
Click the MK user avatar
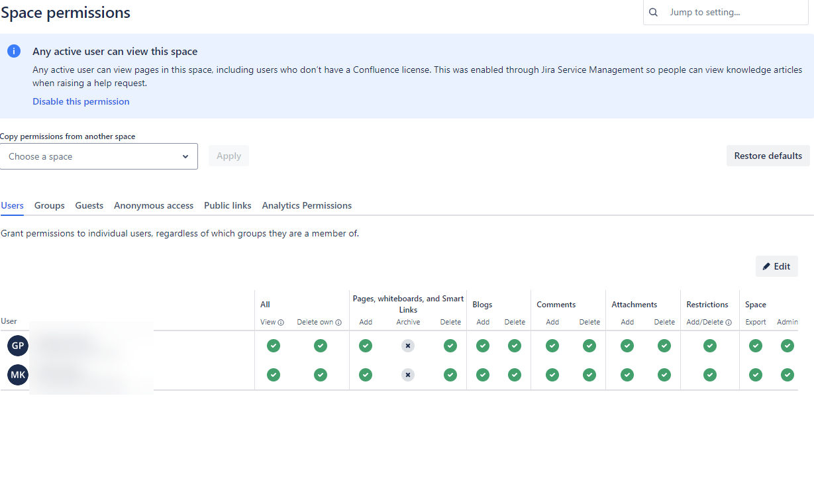tap(18, 375)
